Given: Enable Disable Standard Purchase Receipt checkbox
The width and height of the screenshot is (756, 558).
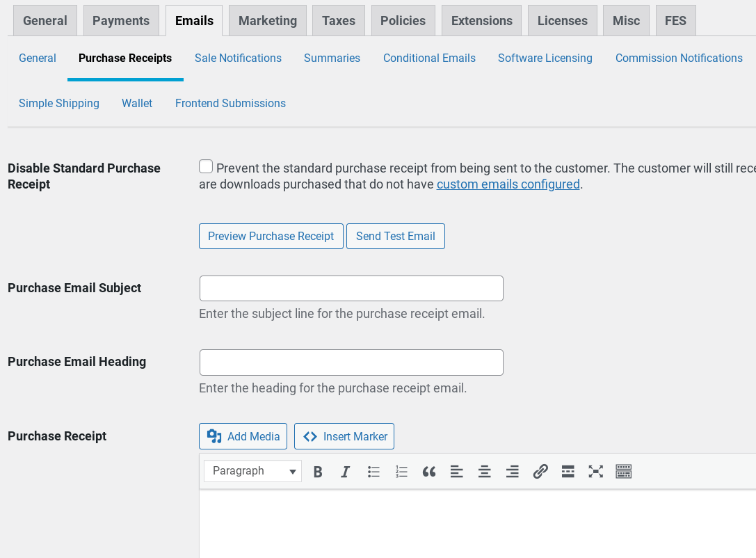Looking at the screenshot, I should 206,167.
